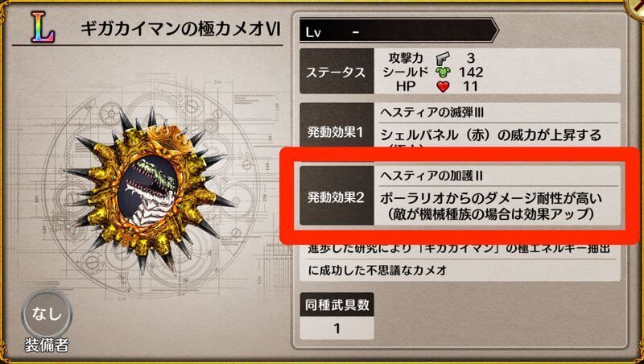
Task: Click the gun attack power icon
Action: [443, 58]
